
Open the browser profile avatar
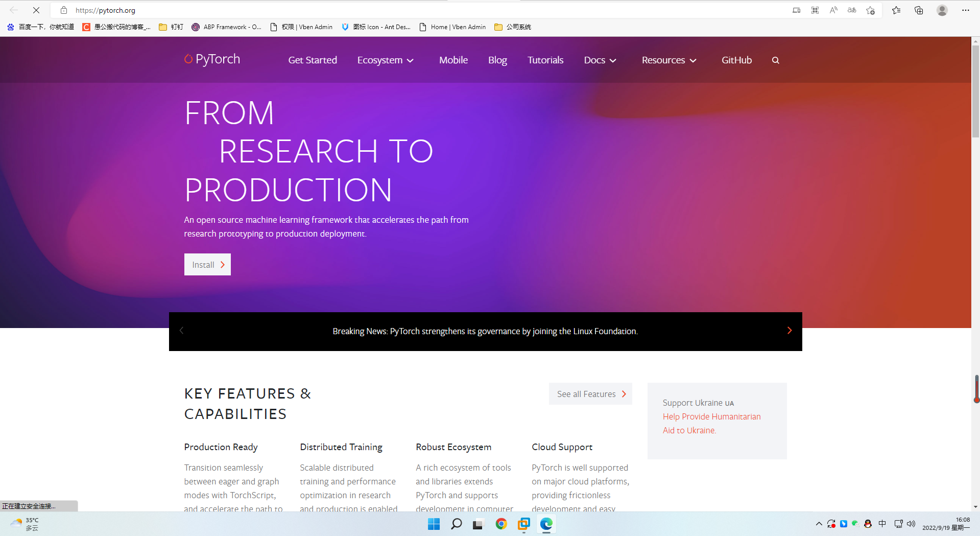pyautogui.click(x=942, y=10)
